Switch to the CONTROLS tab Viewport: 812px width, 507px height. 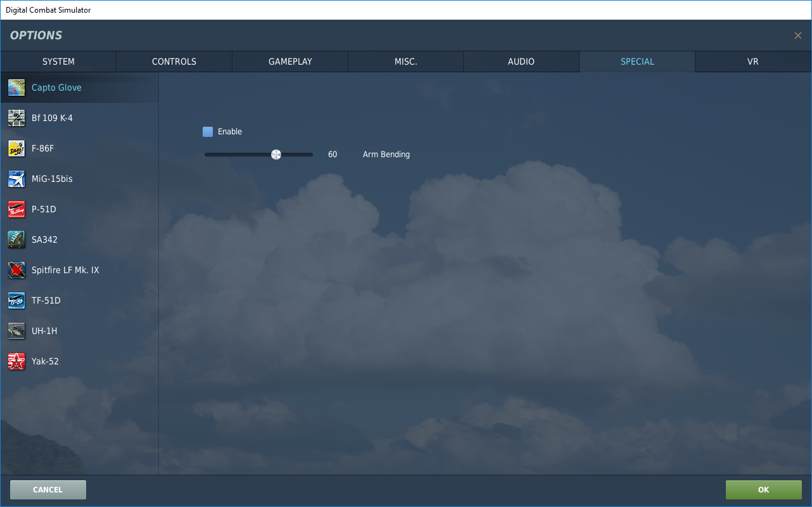coord(174,61)
